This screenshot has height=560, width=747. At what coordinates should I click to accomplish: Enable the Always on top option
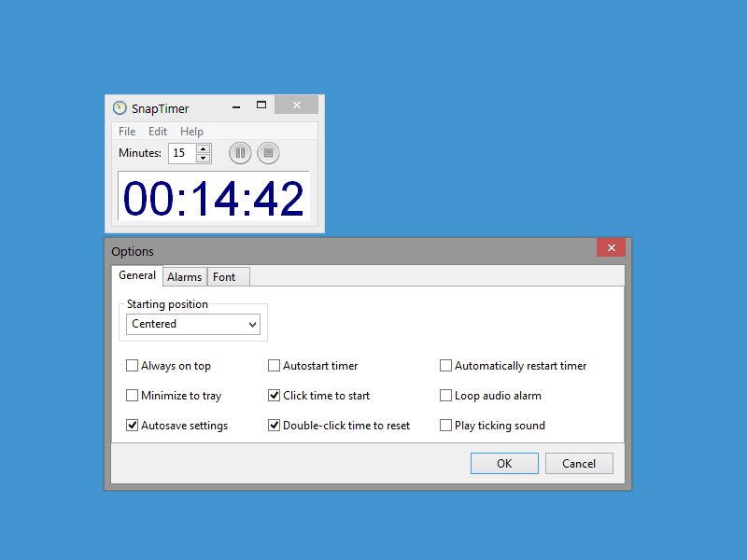coord(133,366)
